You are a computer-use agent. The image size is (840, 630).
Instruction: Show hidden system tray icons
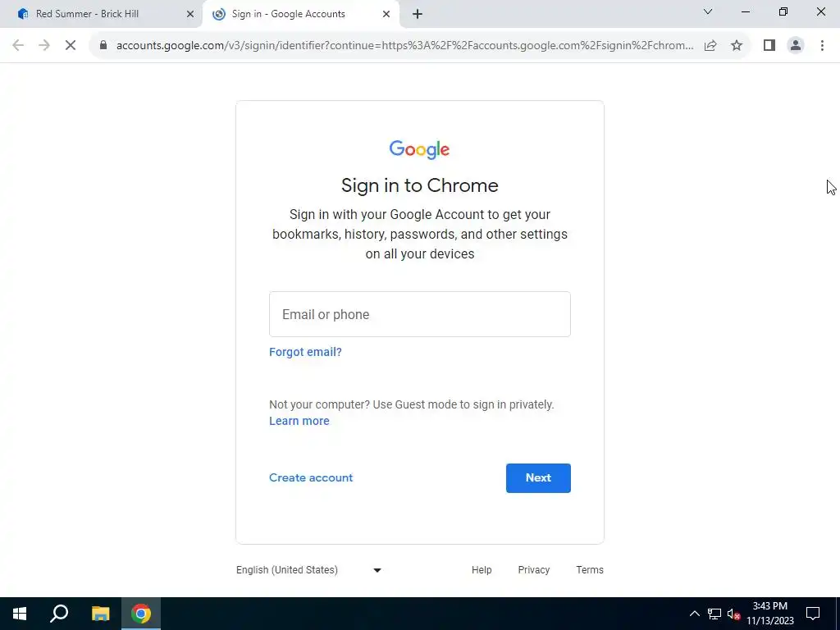pos(694,614)
